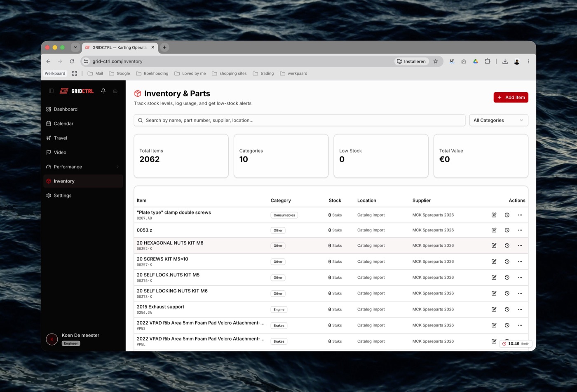Open the Chrome profile avatar
The height and width of the screenshot is (392, 577).
click(517, 61)
